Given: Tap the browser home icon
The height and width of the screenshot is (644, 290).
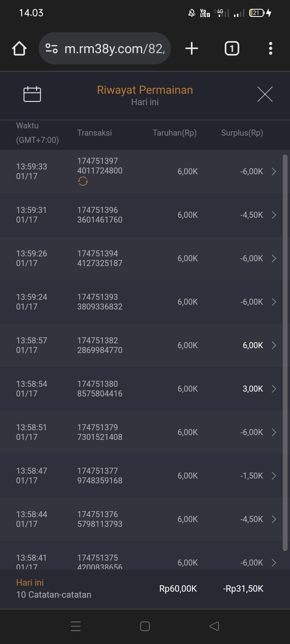Looking at the screenshot, I should pyautogui.click(x=19, y=49).
